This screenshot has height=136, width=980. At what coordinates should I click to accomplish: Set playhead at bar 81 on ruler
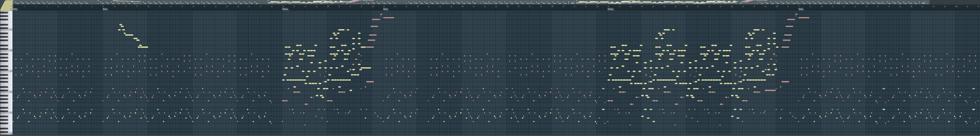[912, 6]
